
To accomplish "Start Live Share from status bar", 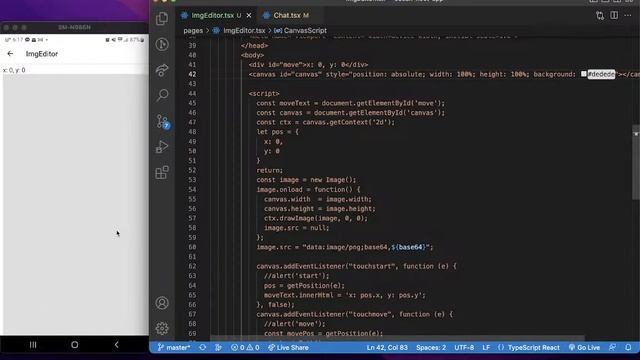I will (288, 348).
